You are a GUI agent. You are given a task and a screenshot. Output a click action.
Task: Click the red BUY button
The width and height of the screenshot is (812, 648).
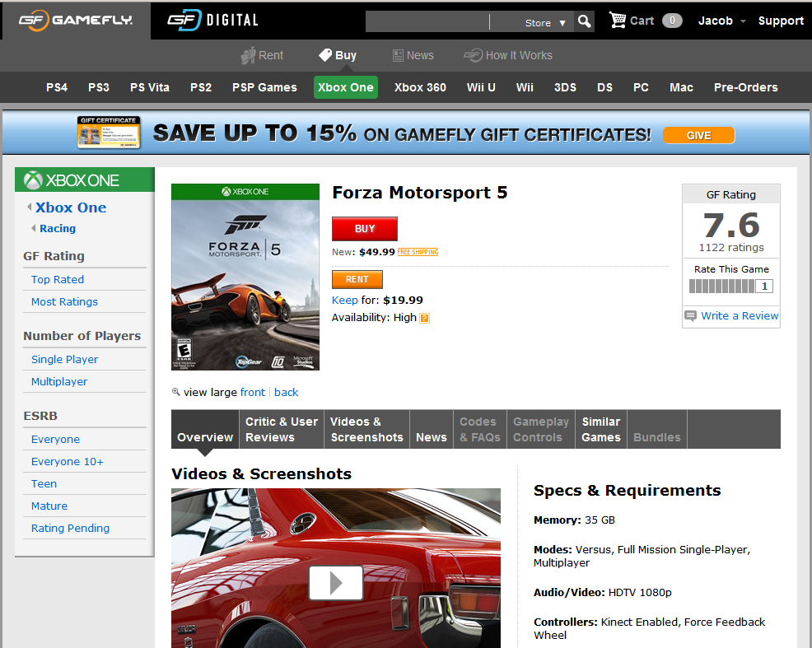click(x=365, y=229)
